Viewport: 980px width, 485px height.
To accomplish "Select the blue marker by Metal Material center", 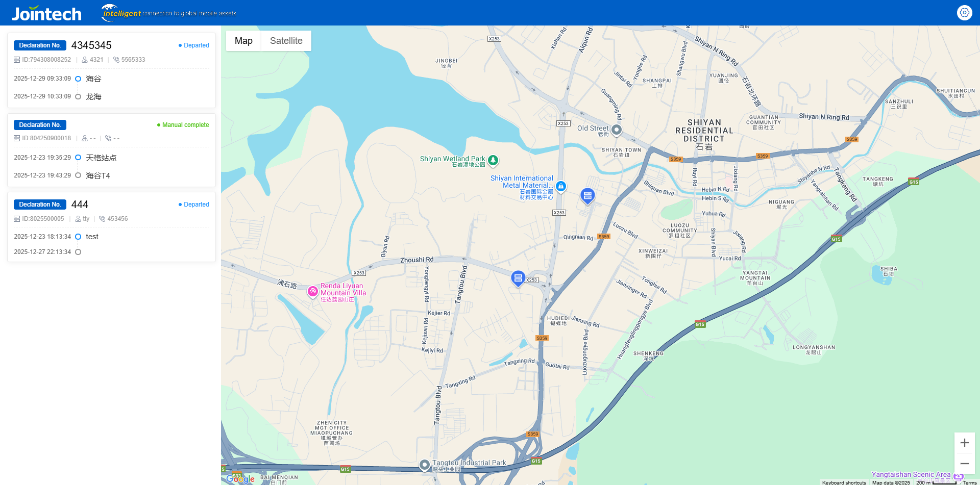I will [587, 196].
